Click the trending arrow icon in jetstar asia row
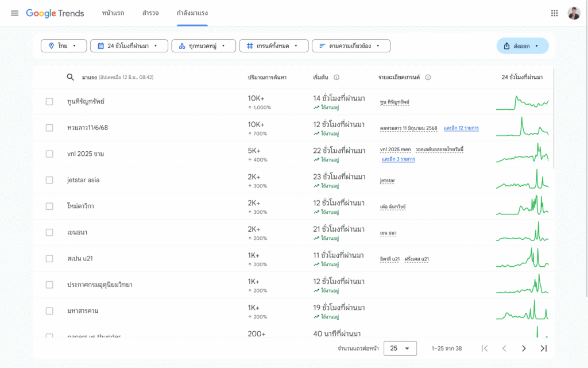This screenshot has width=588, height=368. (316, 186)
